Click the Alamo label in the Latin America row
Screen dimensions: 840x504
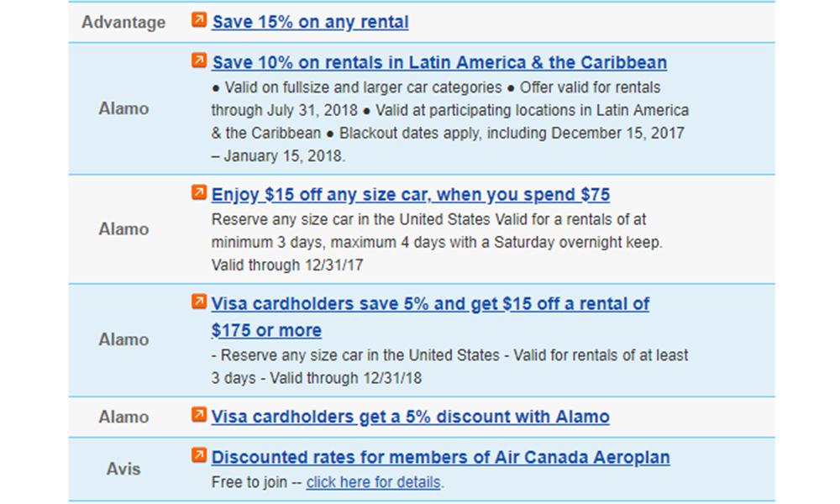(x=123, y=108)
